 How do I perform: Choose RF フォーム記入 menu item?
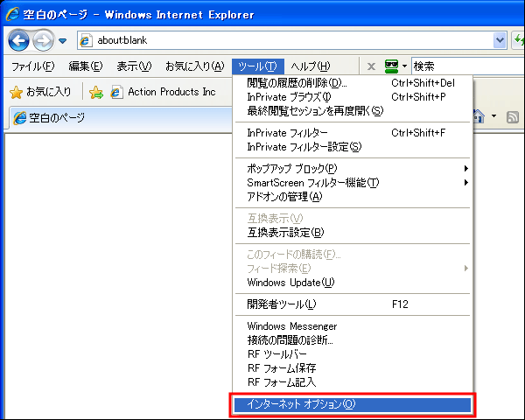click(353, 382)
